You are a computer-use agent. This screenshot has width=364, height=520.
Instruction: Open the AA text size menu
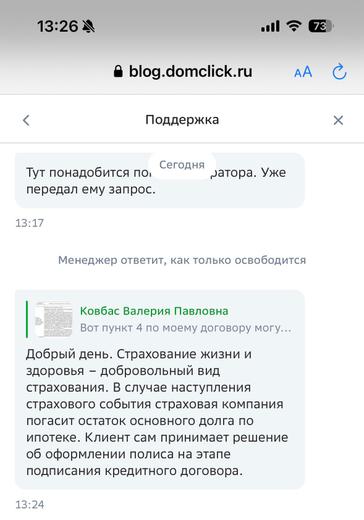pyautogui.click(x=303, y=72)
